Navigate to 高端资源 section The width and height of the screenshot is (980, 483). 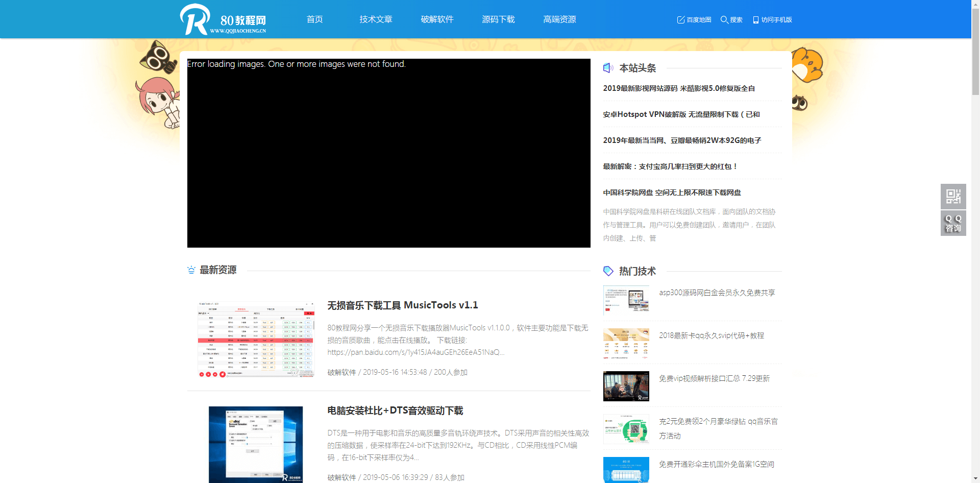[559, 19]
